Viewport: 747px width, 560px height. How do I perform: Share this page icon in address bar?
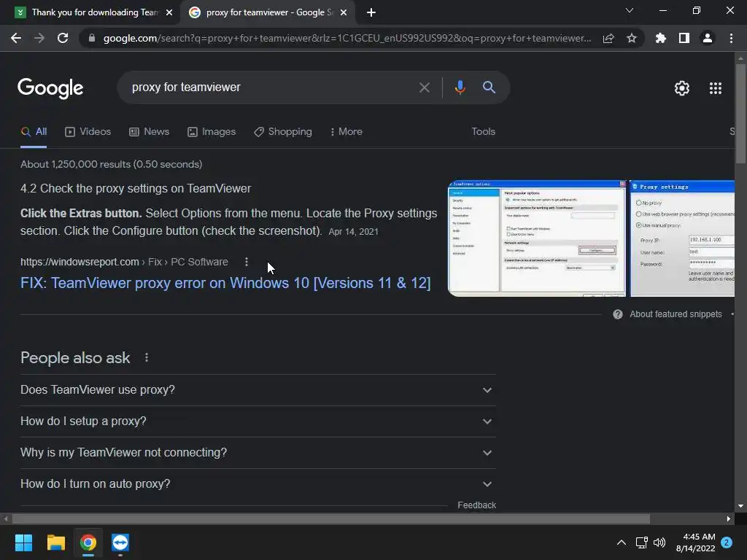(608, 38)
